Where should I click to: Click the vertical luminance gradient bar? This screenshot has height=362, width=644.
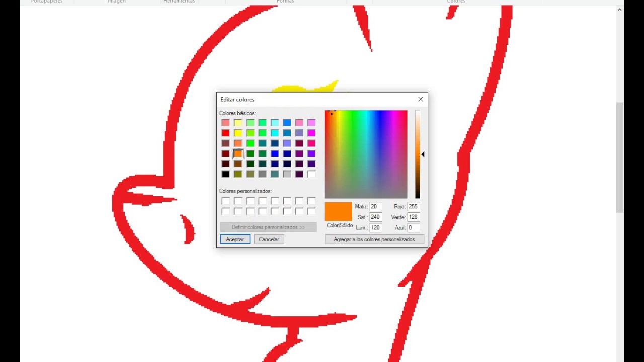418,154
